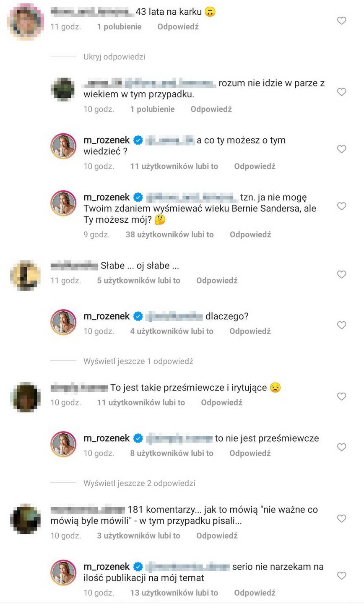Viewport: 364px width, 604px height.
Task: Click "1 polubienie" under the first comment
Action: [x=119, y=26]
